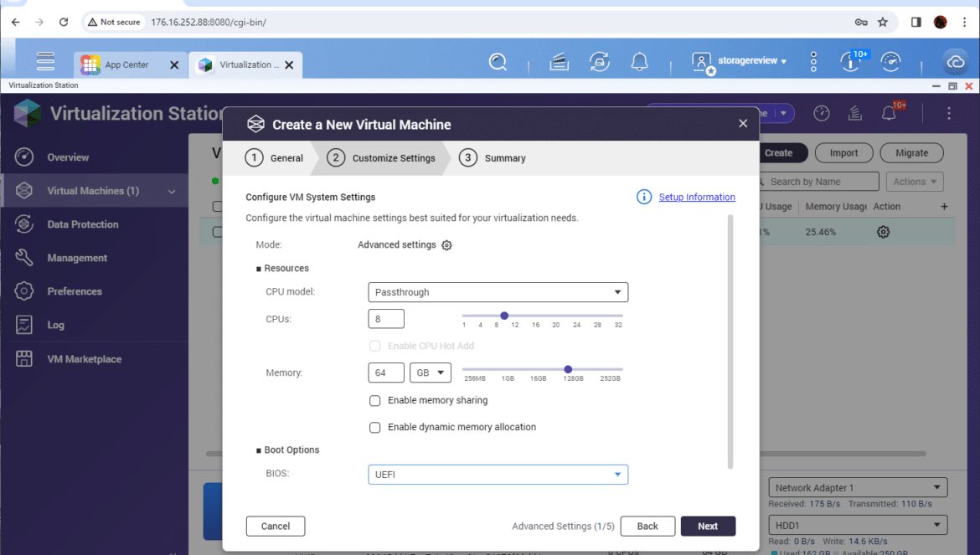
Task: Open the Actions dropdown
Action: click(x=915, y=182)
